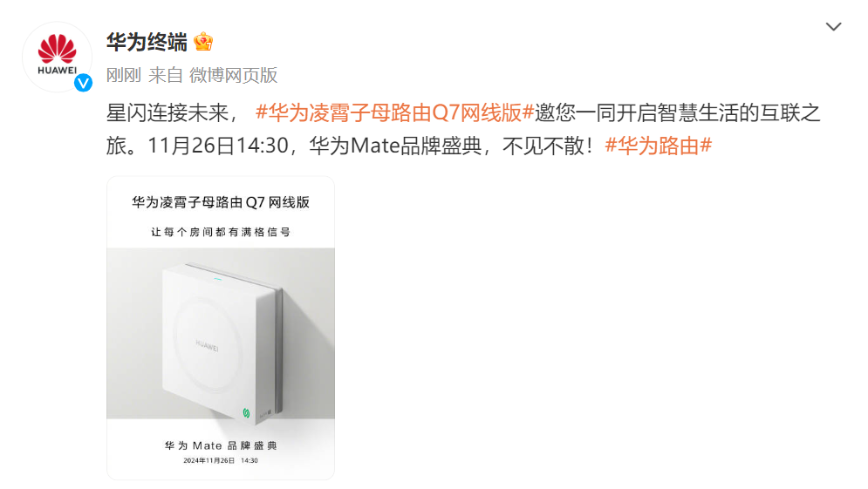
Task: Expand the post options chevron menu
Action: 833,26
